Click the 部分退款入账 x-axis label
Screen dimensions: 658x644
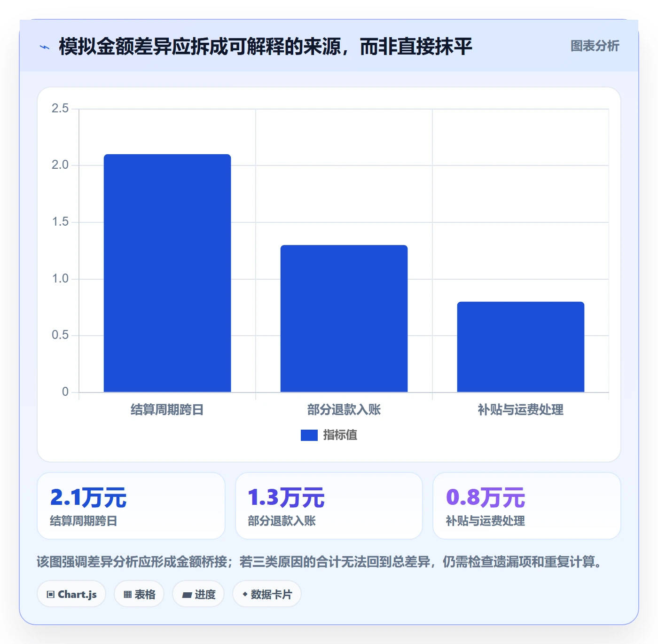(x=344, y=410)
